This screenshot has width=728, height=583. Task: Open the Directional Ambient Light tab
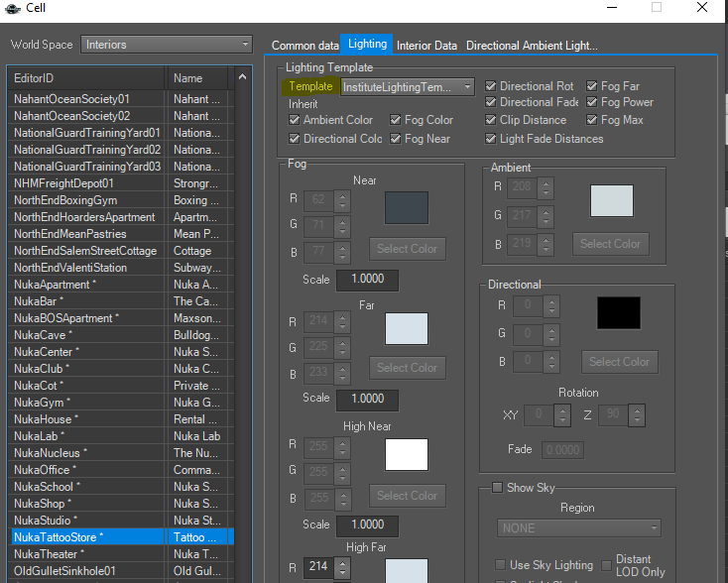532,46
